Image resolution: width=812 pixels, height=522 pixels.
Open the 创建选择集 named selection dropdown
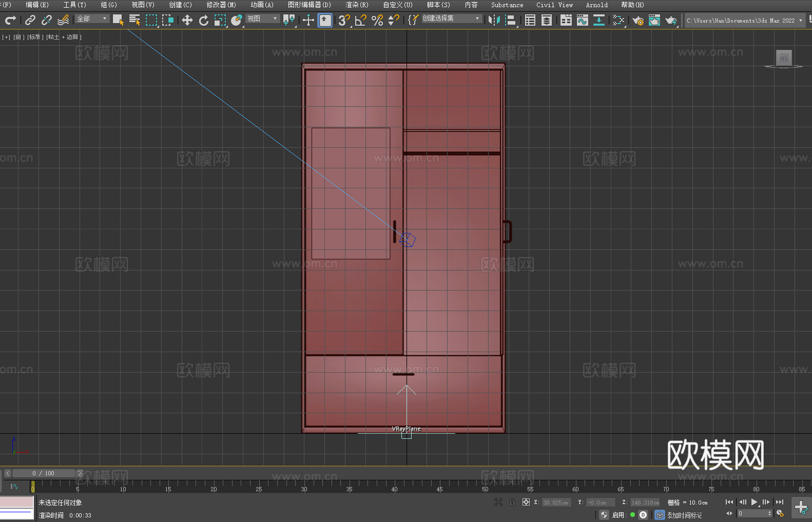tap(452, 18)
